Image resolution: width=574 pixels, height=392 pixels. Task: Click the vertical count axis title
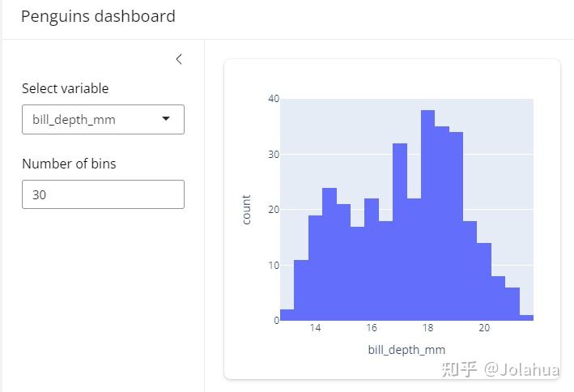[246, 210]
